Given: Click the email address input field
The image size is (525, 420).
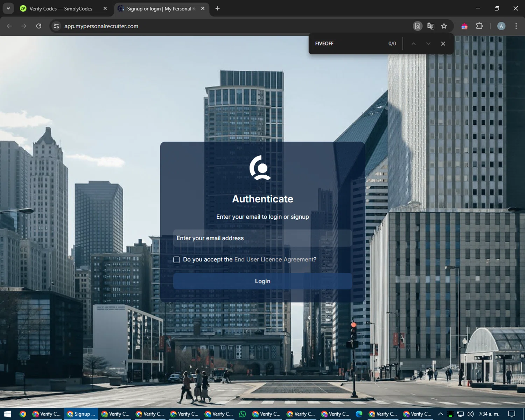Looking at the screenshot, I should pos(262,238).
